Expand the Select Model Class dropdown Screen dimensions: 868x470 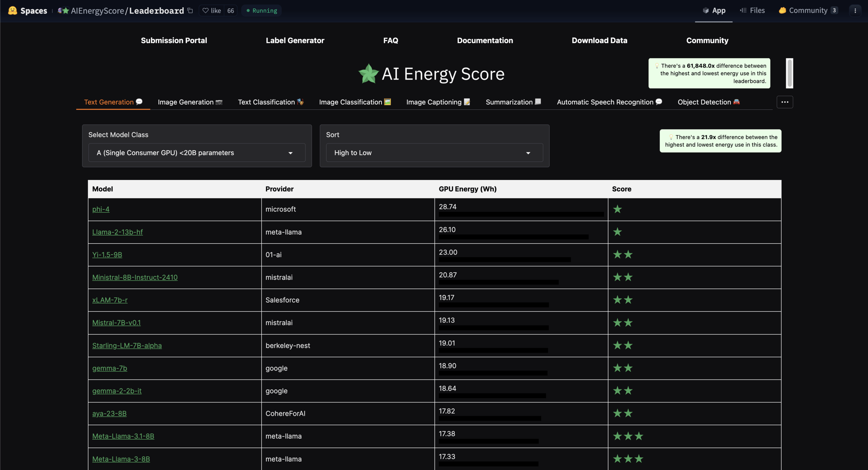(196, 153)
